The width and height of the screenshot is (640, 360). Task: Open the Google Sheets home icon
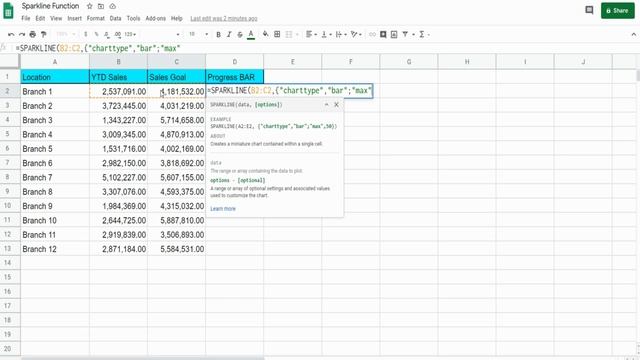[x=8, y=11]
